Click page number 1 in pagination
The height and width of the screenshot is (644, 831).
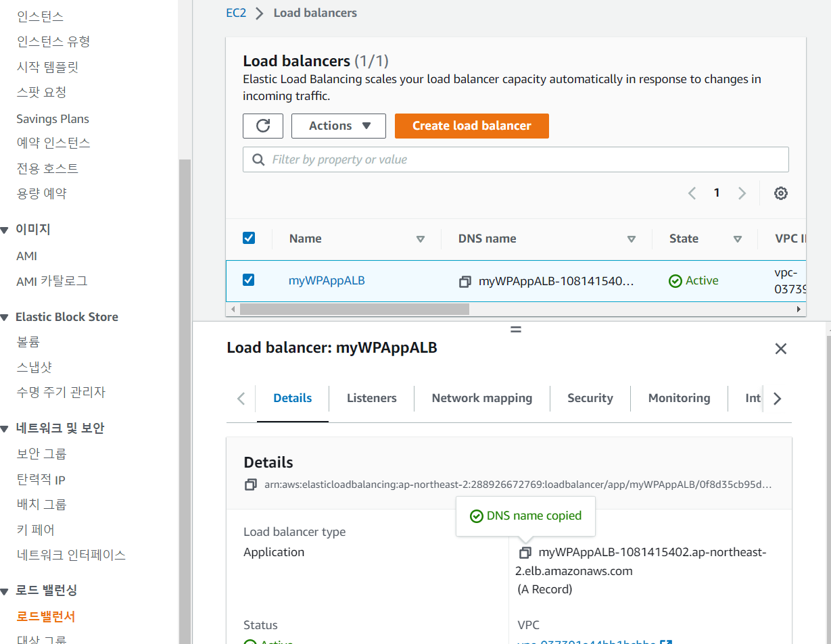click(x=717, y=193)
